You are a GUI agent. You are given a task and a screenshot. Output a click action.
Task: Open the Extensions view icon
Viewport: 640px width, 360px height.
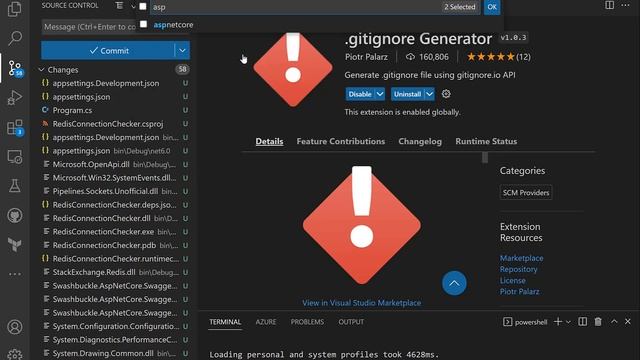click(x=15, y=128)
